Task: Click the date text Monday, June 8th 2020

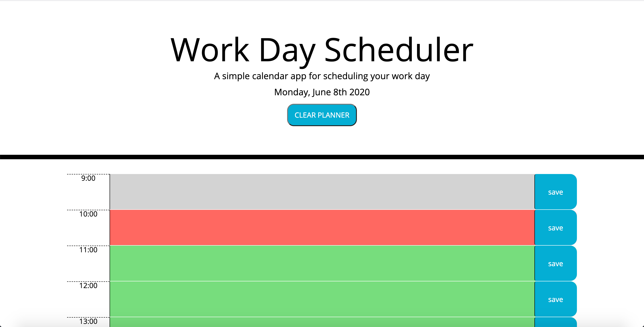Action: coord(322,92)
